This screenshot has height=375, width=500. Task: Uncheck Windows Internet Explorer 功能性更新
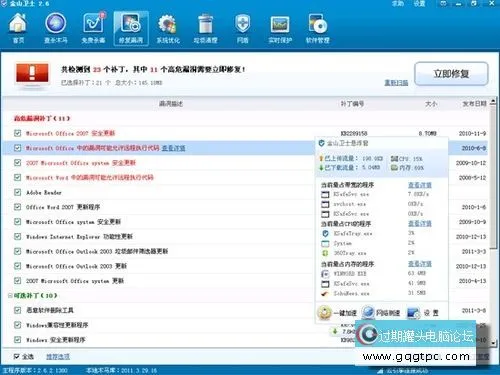(x=17, y=237)
